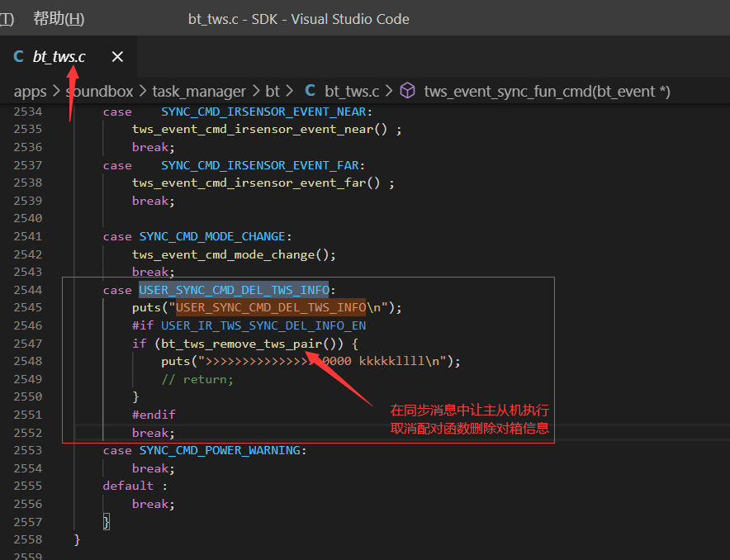This screenshot has height=560, width=730.
Task: Click the commented-out return on line 2549
Action: [x=197, y=380]
